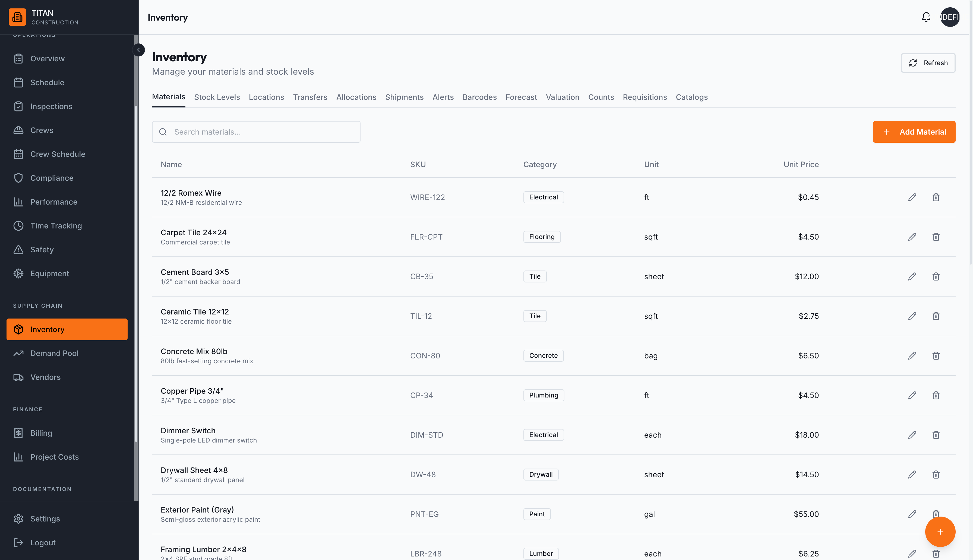Screen dimensions: 973x560
Task: Edit the Dimmer Switch material
Action: coord(912,435)
